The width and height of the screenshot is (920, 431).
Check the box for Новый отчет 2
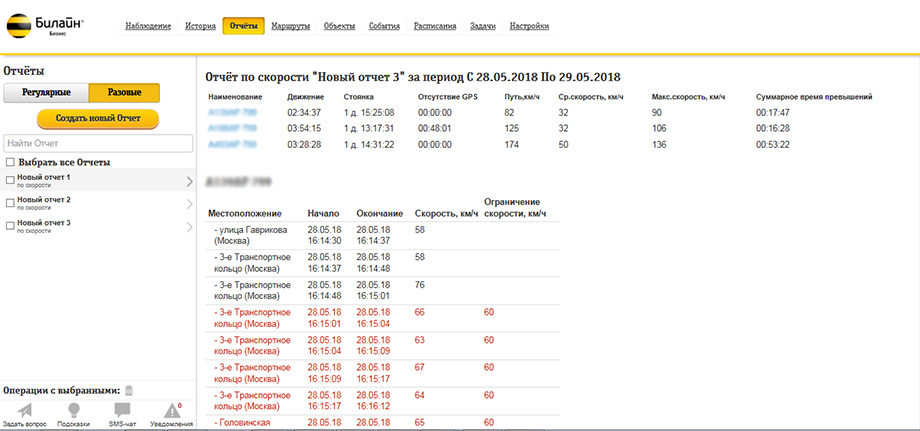click(10, 203)
